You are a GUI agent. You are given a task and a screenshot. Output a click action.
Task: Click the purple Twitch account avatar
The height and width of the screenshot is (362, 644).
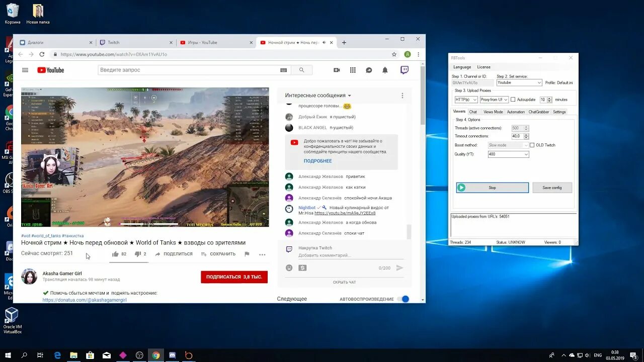pyautogui.click(x=405, y=70)
